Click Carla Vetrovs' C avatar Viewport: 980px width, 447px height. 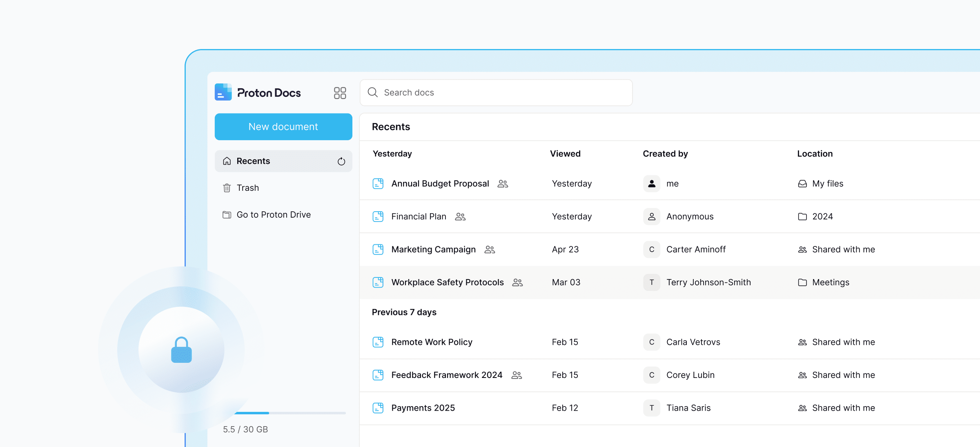pos(652,342)
